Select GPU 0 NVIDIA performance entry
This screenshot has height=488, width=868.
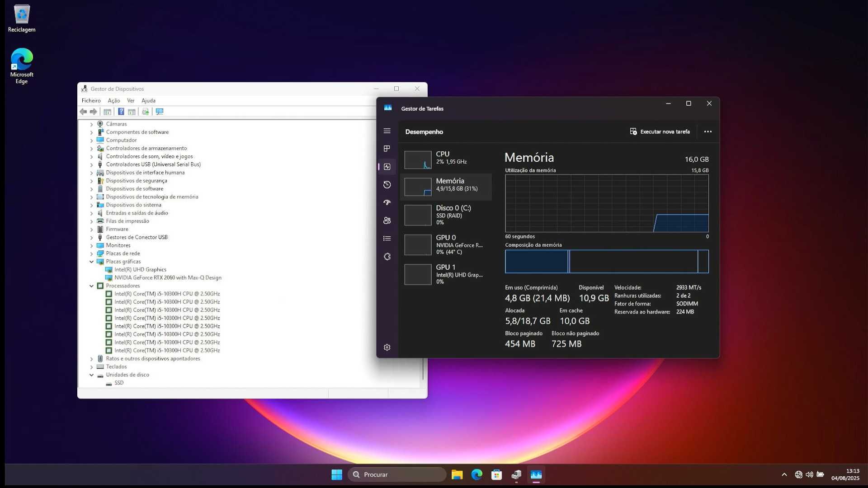click(x=446, y=244)
